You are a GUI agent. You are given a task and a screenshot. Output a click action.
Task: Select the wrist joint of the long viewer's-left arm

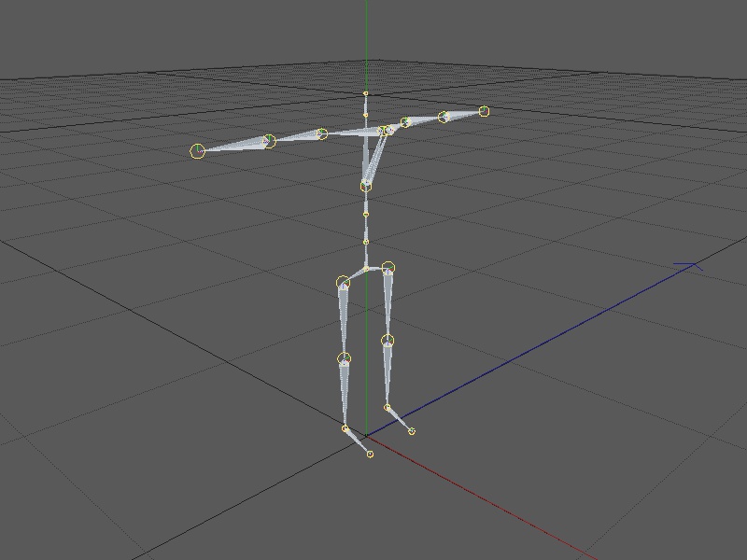tap(270, 141)
